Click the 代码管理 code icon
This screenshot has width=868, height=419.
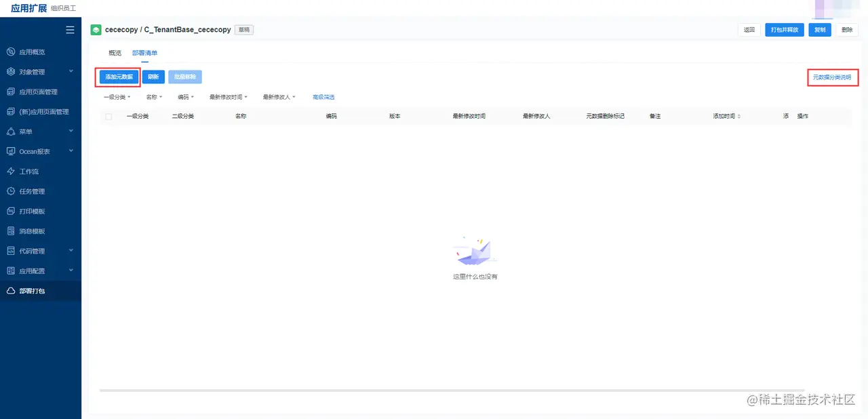pyautogui.click(x=11, y=251)
